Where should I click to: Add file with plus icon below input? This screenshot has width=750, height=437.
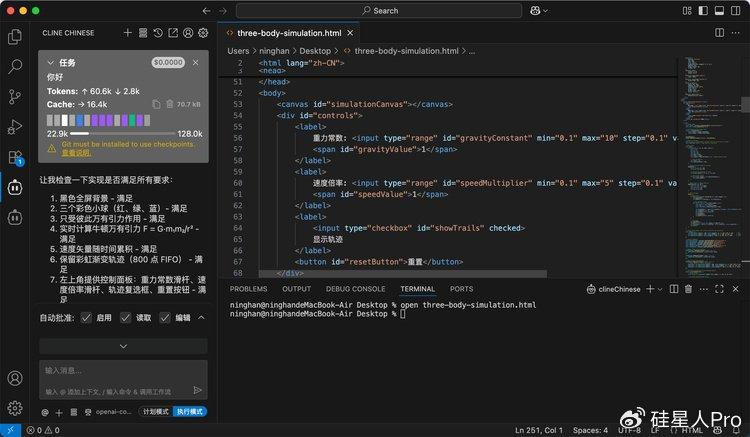pyautogui.click(x=59, y=412)
